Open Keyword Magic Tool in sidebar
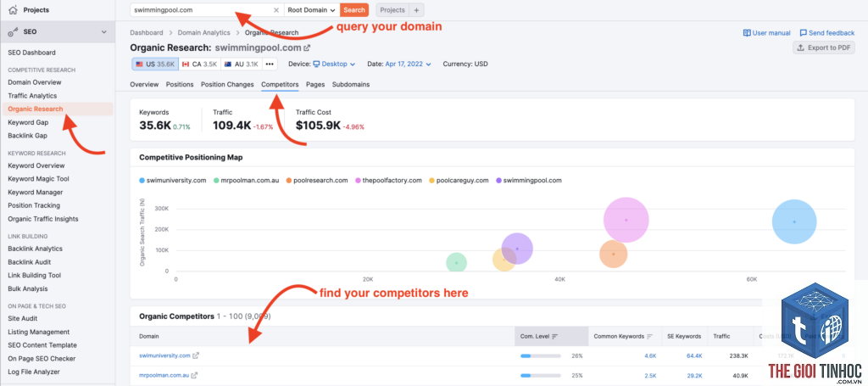 click(38, 179)
